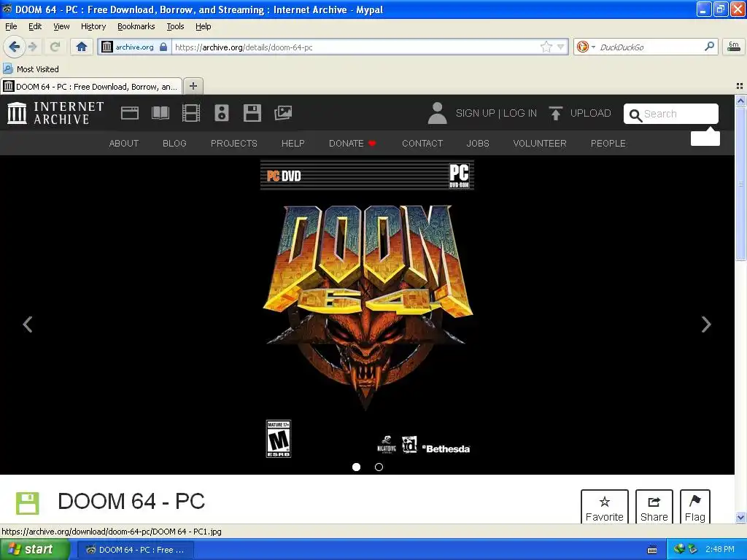Click the Internet Archive logo
The image size is (747, 560).
[55, 113]
